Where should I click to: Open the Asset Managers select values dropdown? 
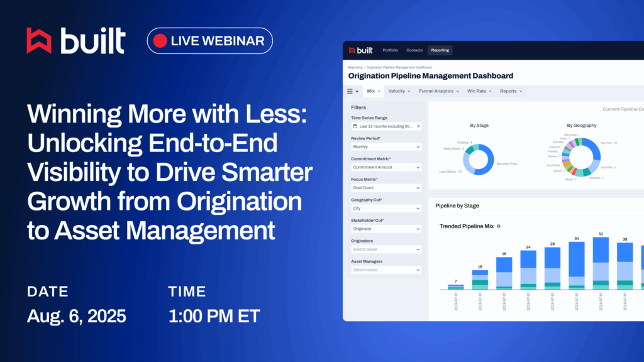tap(386, 270)
